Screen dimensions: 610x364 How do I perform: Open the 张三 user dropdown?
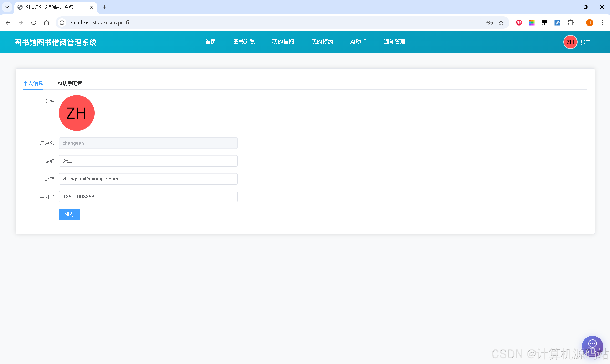pyautogui.click(x=585, y=42)
